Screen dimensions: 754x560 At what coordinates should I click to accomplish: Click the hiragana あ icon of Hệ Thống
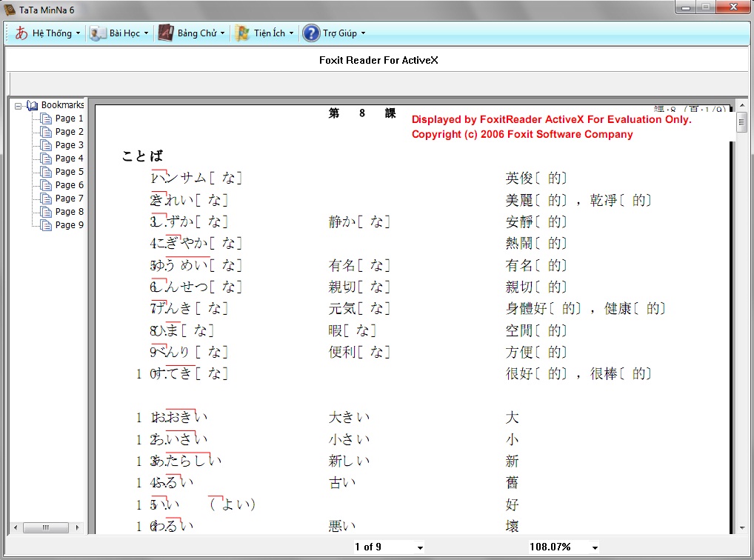[x=21, y=33]
